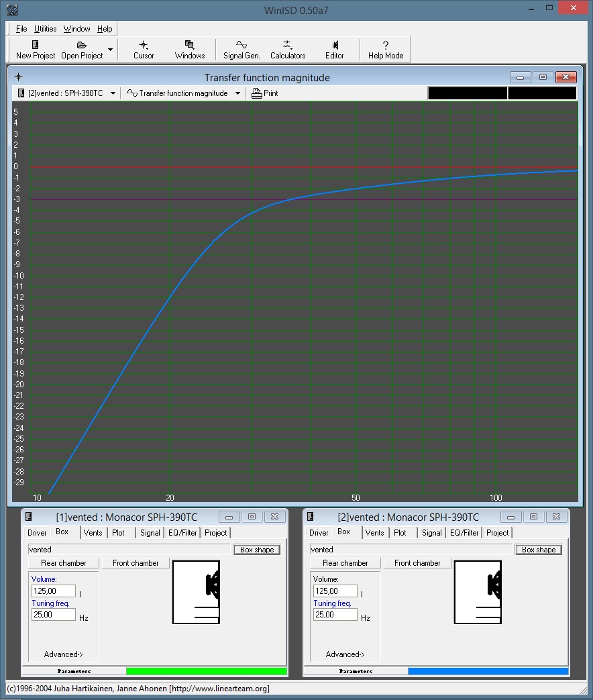Click Front chamber button in project [2]
Viewport: 593px width, 700px height.
coord(417,563)
